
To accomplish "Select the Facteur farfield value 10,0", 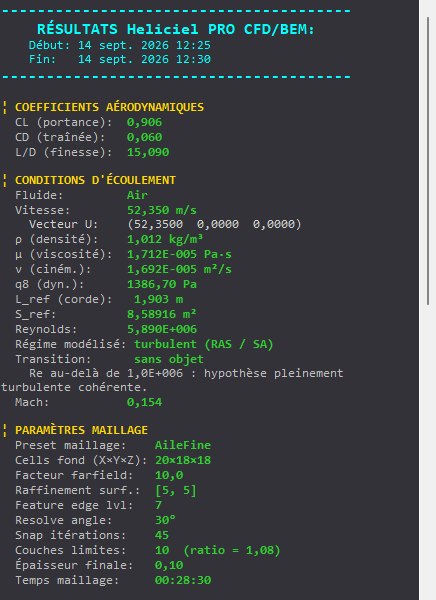I will pyautogui.click(x=169, y=475).
